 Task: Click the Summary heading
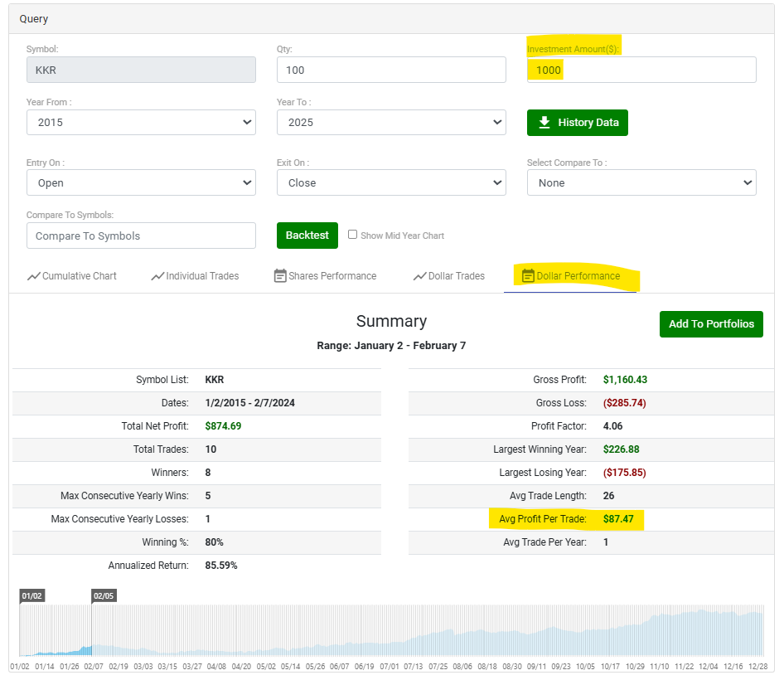point(391,321)
